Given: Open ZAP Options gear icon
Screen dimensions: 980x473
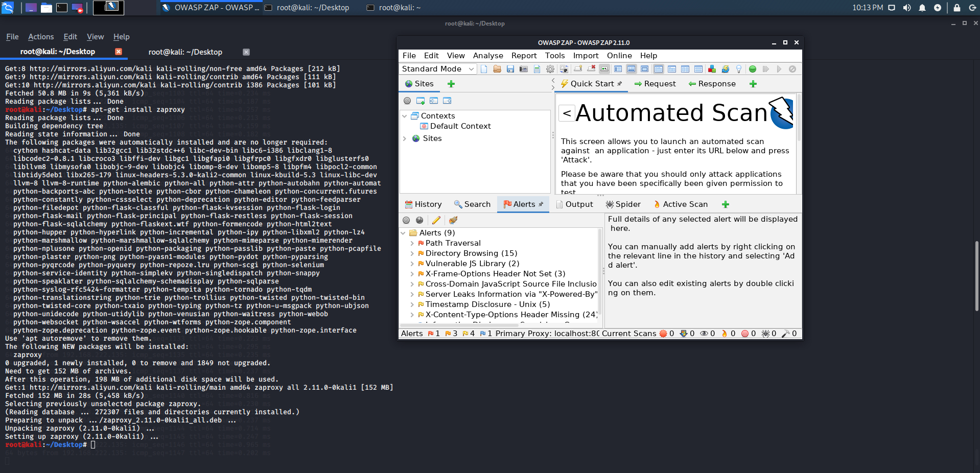Looking at the screenshot, I should pos(550,69).
